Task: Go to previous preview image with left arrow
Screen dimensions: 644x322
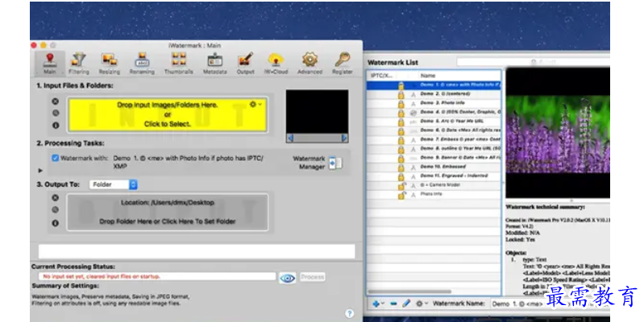Action: pos(290,138)
